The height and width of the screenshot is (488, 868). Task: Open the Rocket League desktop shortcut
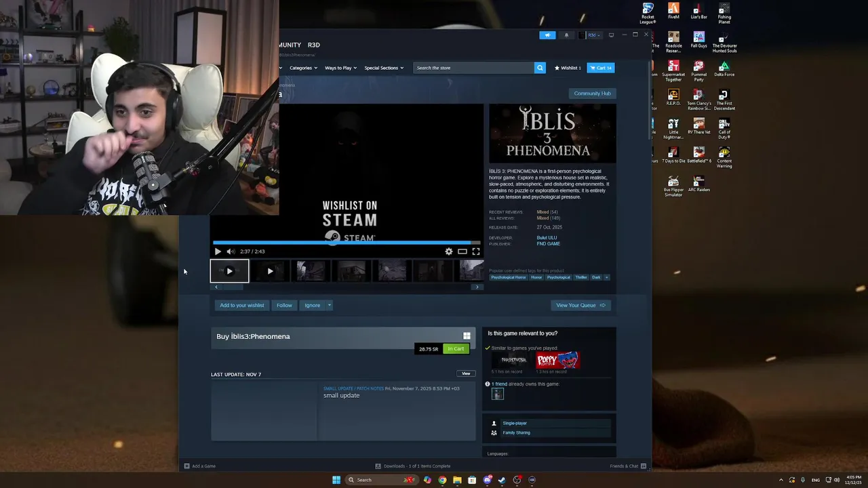(648, 13)
